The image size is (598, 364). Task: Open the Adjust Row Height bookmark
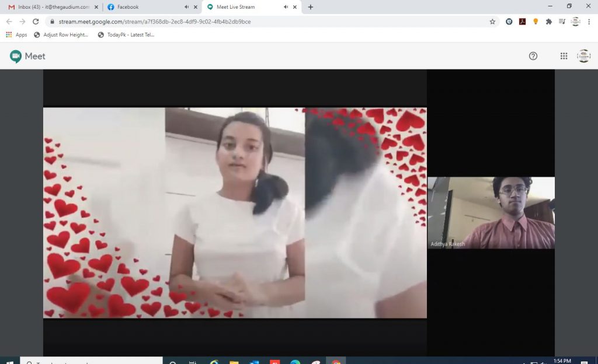[61, 35]
